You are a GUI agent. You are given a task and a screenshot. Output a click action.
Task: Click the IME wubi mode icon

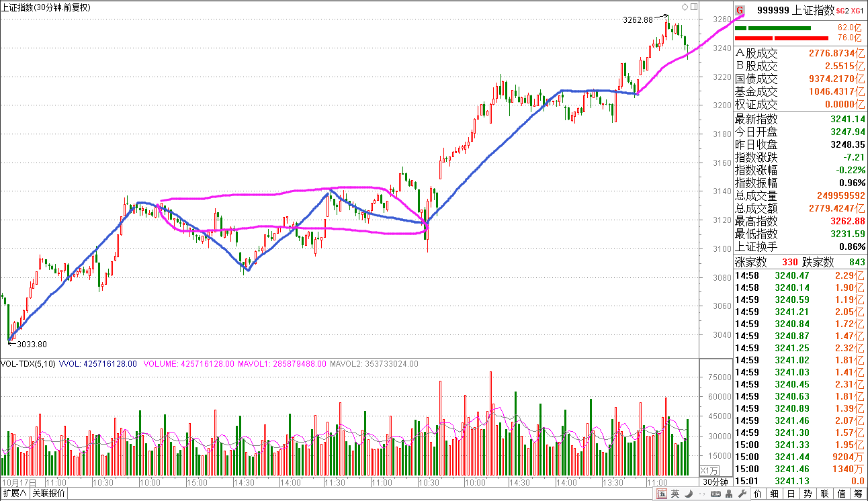[x=662, y=494]
